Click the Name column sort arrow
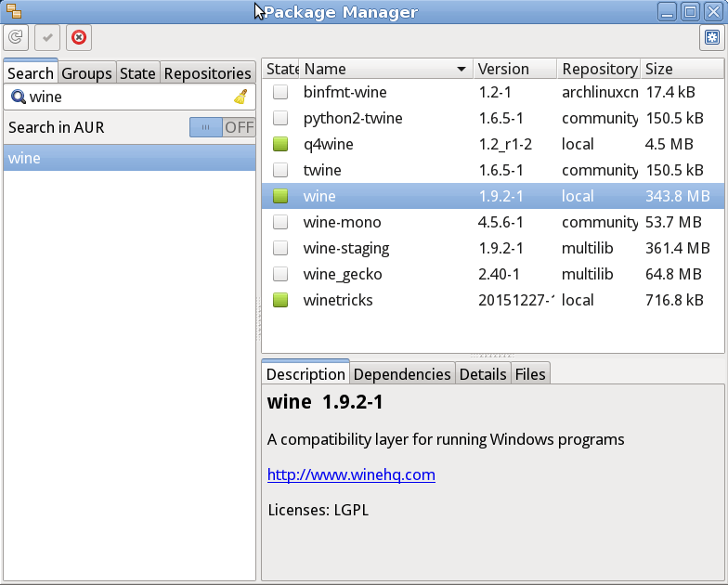 pos(461,69)
